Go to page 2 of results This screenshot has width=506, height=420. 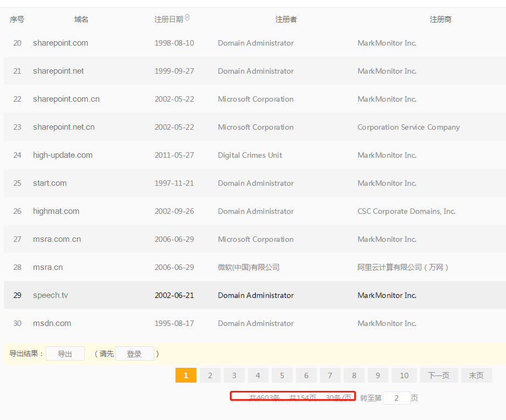[x=210, y=375]
